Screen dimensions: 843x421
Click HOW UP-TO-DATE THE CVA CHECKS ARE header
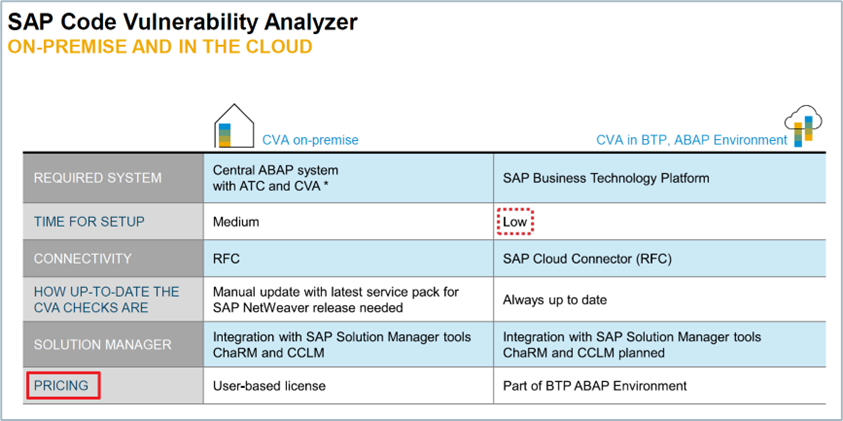pyautogui.click(x=106, y=300)
